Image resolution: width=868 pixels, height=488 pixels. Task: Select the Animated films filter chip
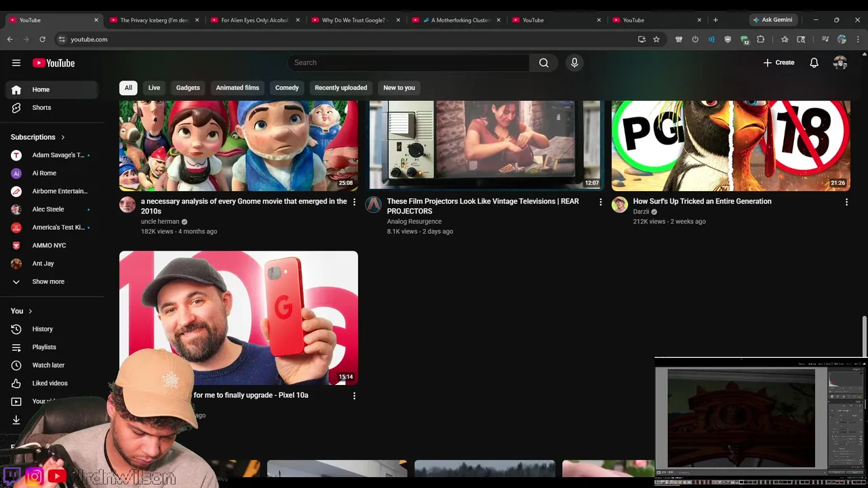point(237,87)
